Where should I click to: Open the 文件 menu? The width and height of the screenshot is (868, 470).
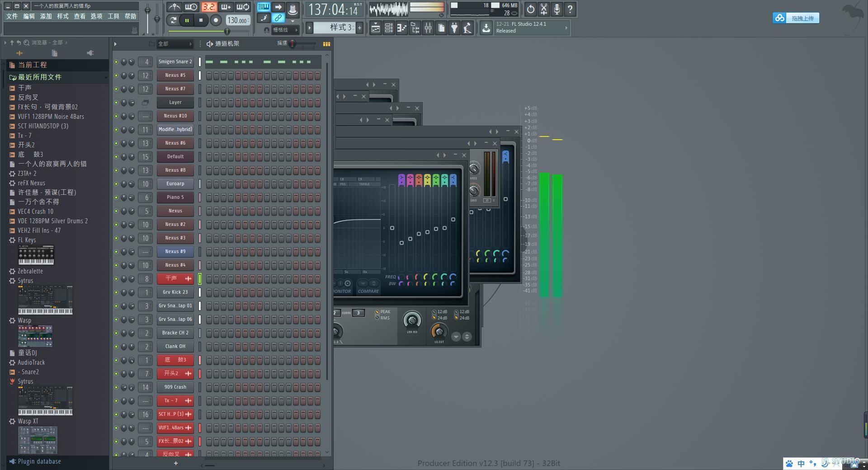point(12,16)
